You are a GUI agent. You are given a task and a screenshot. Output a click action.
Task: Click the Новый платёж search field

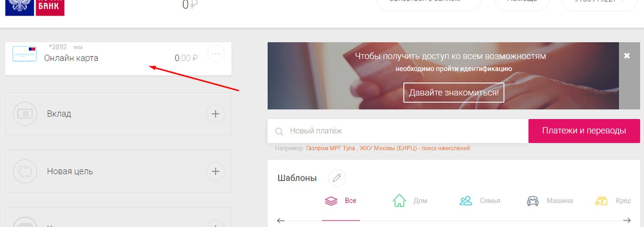pos(403,131)
